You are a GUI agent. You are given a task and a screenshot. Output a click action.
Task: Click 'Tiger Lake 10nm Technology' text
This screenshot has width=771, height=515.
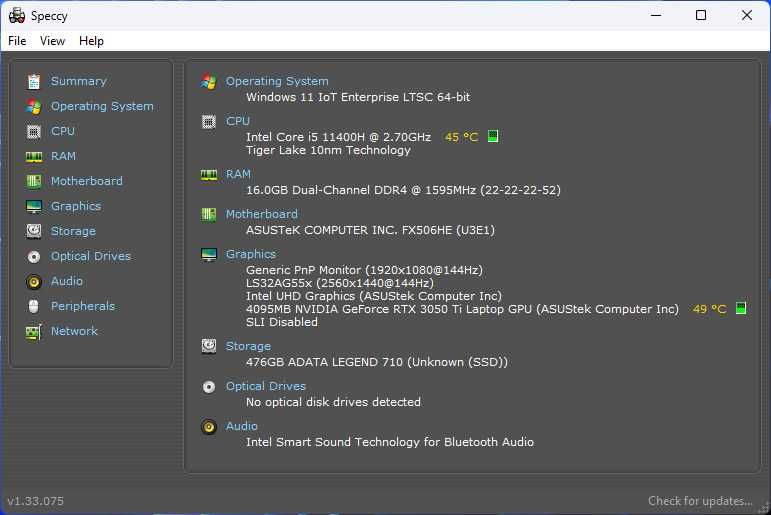[328, 150]
